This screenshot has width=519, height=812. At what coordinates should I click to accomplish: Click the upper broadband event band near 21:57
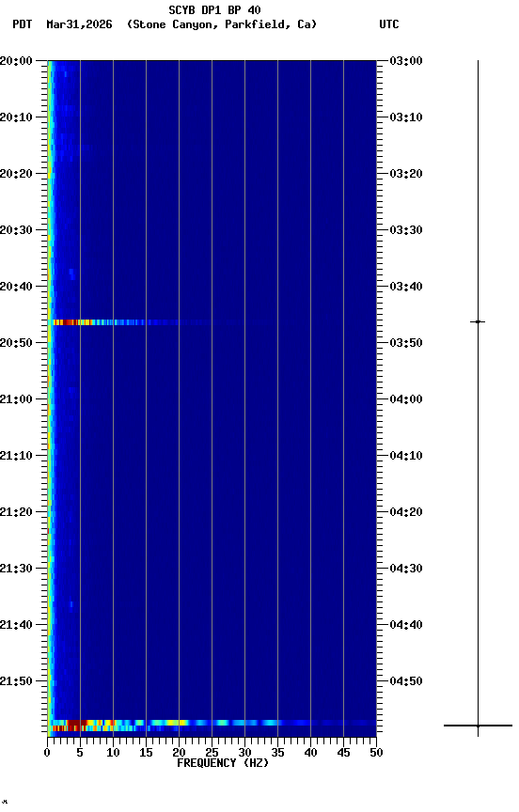[x=212, y=723]
